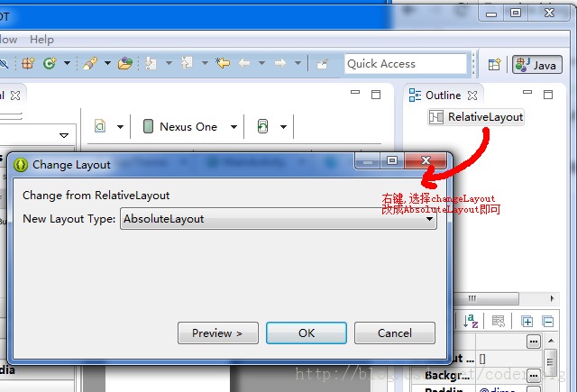
Task: Click the Next Annotation icon
Action: tap(151, 64)
